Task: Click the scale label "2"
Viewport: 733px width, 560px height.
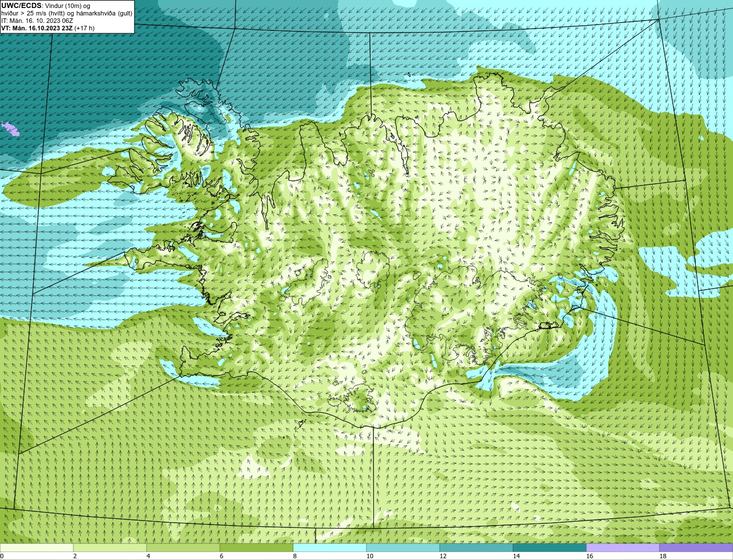Action: pos(75,556)
